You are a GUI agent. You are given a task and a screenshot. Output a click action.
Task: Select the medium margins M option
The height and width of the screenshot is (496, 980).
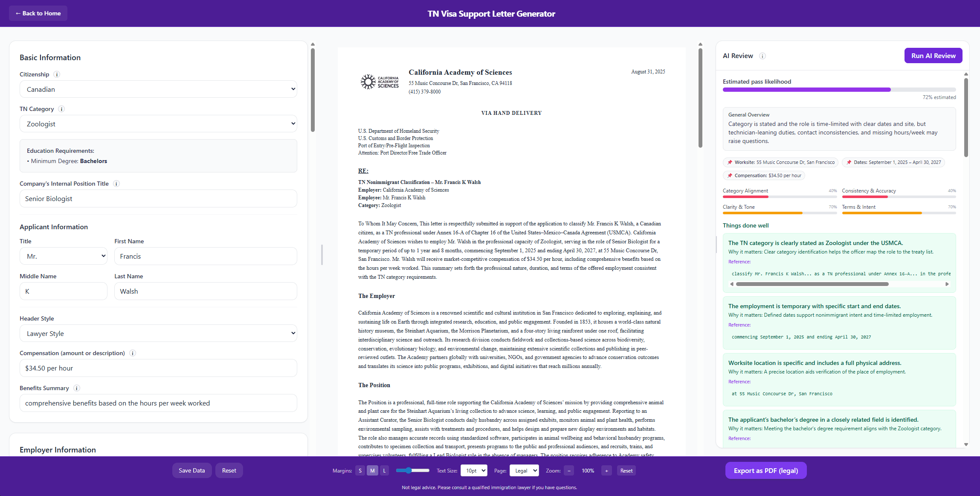point(372,470)
